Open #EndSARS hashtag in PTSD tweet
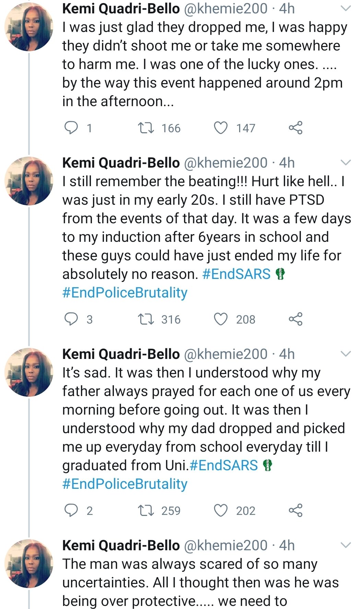Viewport: 364px width, 609px height. coord(237,274)
